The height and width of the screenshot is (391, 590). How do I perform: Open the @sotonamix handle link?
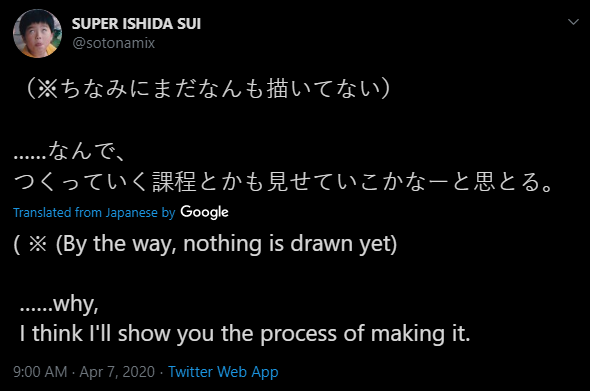click(113, 43)
